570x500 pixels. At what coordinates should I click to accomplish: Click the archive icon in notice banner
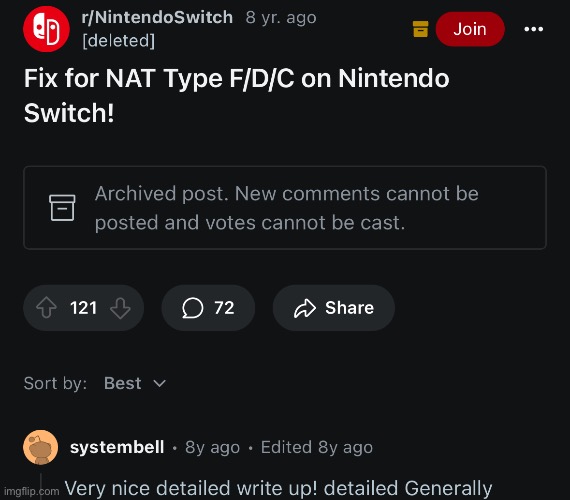point(62,208)
